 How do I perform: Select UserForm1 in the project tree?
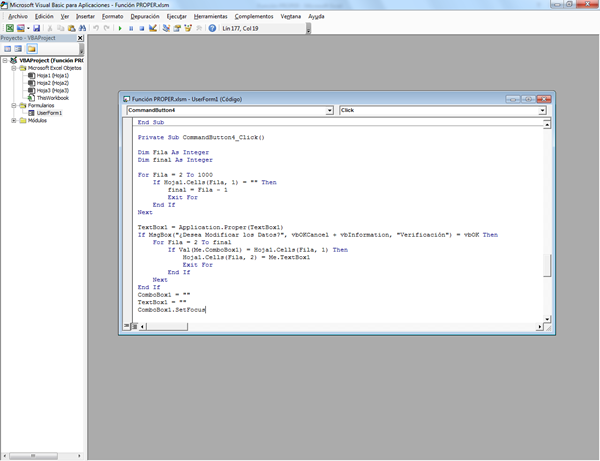(49, 113)
